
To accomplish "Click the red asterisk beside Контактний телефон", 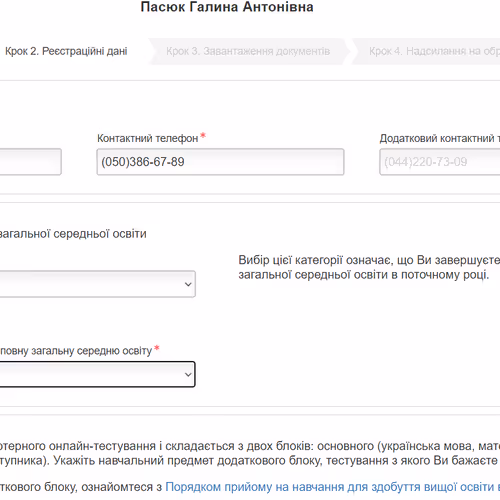I will coord(203,136).
